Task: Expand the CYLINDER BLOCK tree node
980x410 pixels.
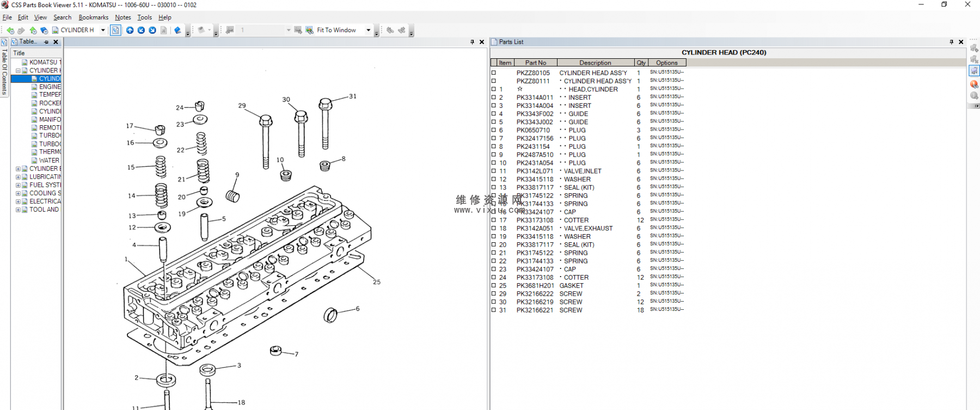Action: pos(18,169)
